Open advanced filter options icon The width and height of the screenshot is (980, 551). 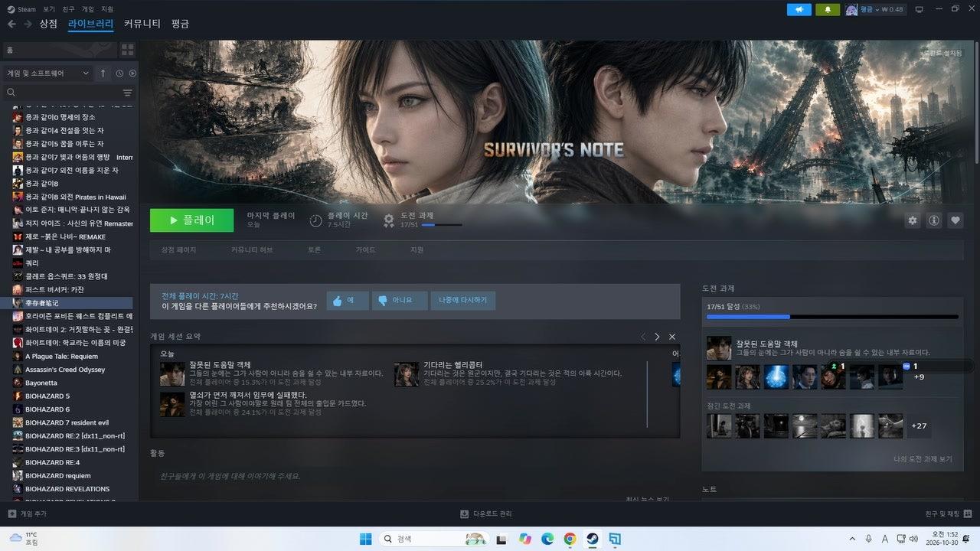pos(127,93)
